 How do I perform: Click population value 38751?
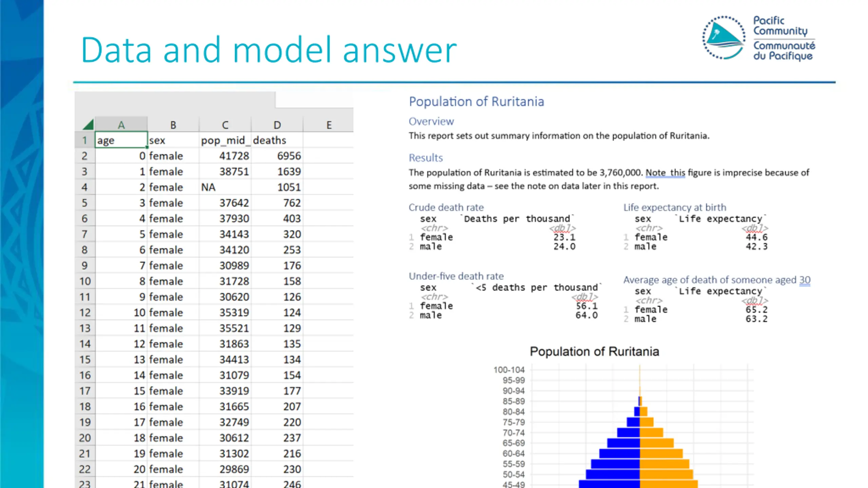[234, 171]
